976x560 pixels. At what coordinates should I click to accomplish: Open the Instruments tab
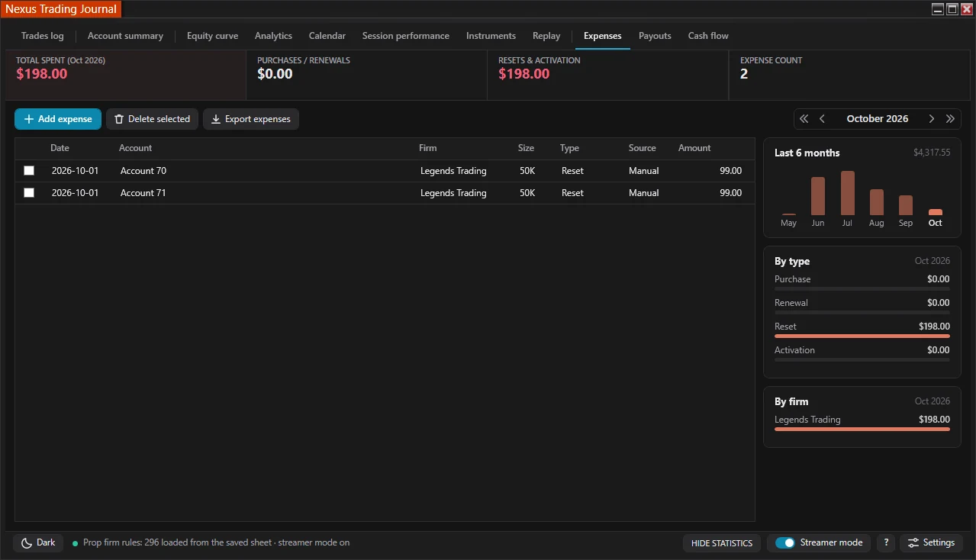pyautogui.click(x=491, y=36)
